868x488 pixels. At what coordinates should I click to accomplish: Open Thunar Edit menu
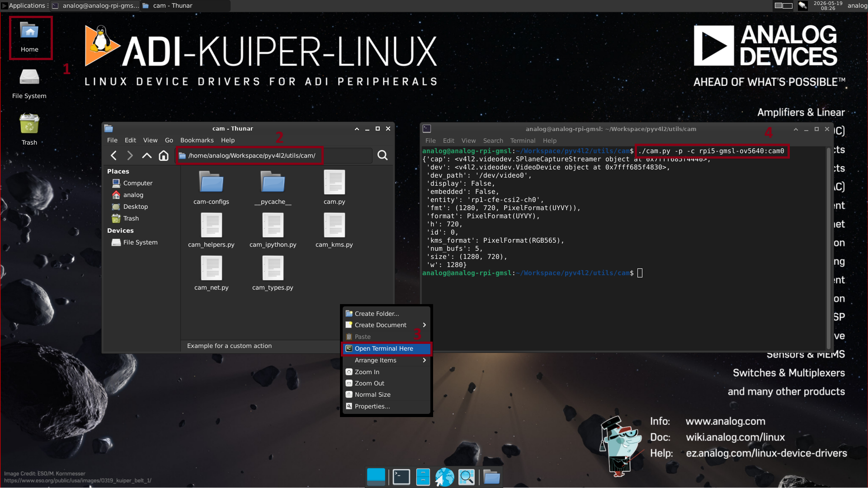click(x=130, y=140)
